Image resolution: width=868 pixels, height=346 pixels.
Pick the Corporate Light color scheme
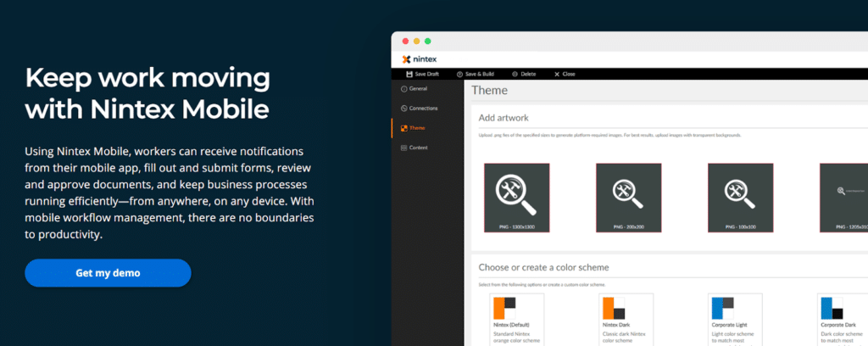735,319
